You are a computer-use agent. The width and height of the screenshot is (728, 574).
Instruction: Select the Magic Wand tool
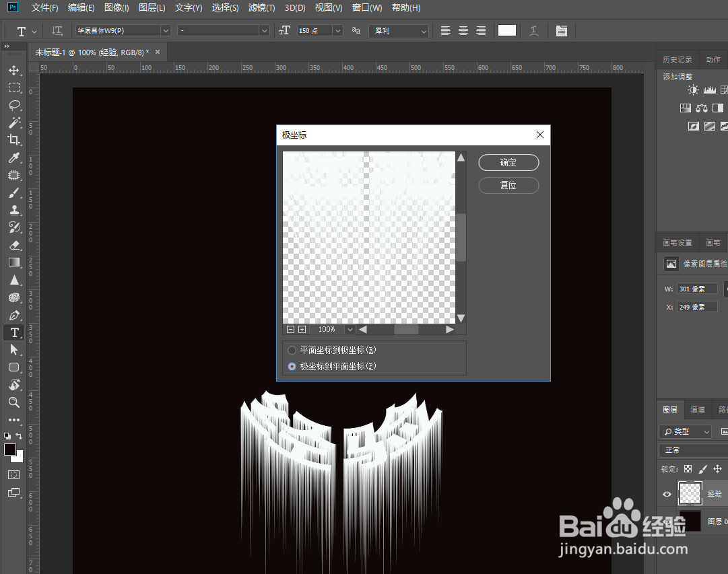(x=14, y=122)
